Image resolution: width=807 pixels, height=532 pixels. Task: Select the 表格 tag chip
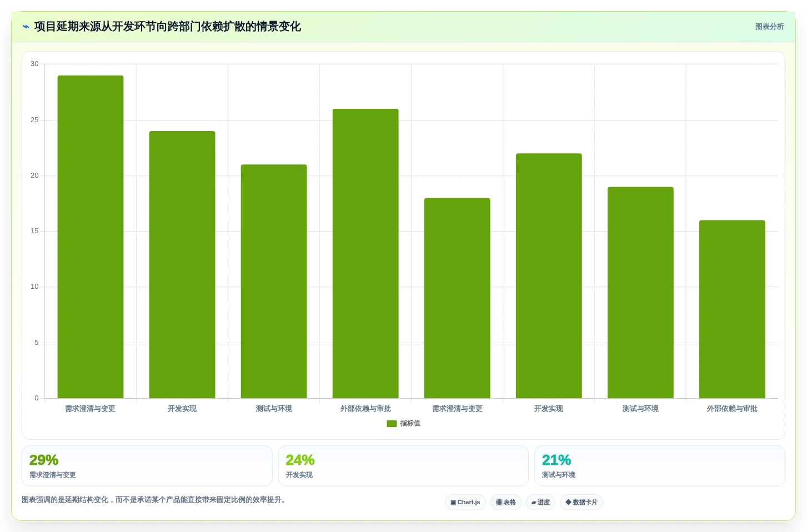tap(506, 502)
